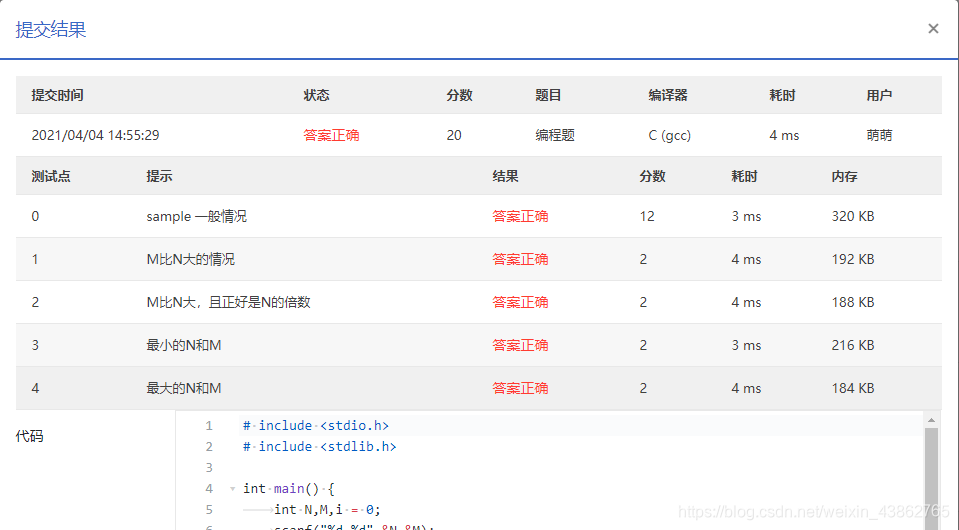Screen dimensions: 959x530
Task: Click the score 12 for the sample test
Action: pyautogui.click(x=647, y=216)
